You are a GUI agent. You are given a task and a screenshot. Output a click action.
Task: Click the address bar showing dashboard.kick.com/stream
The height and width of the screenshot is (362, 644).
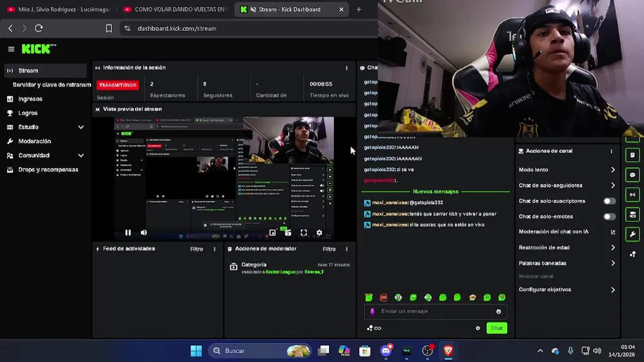coord(249,29)
